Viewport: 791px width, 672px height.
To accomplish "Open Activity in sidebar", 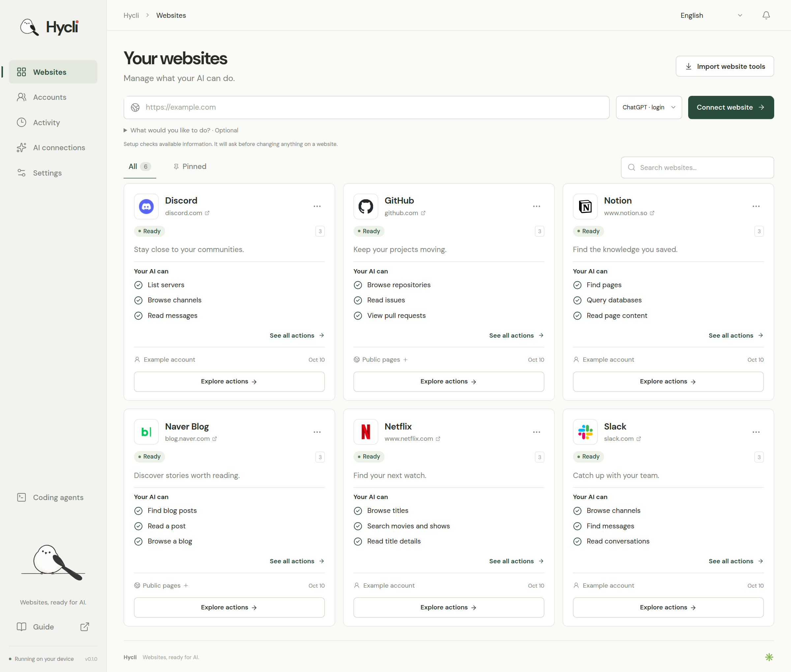I will click(53, 122).
